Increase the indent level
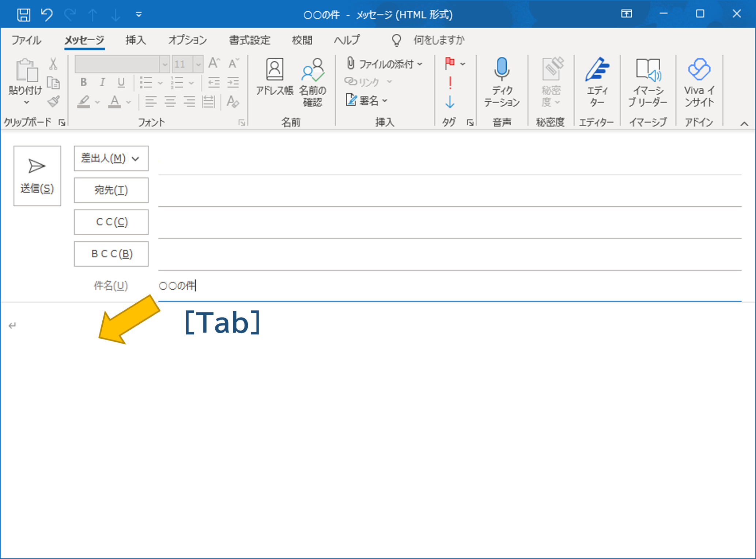This screenshot has height=559, width=756. (233, 82)
